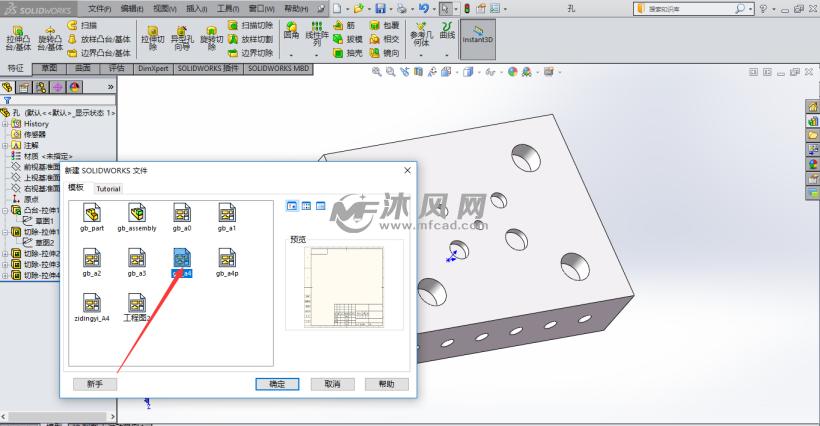
Task: Open the 异型孔向导 hole wizard
Action: pyautogui.click(x=182, y=39)
